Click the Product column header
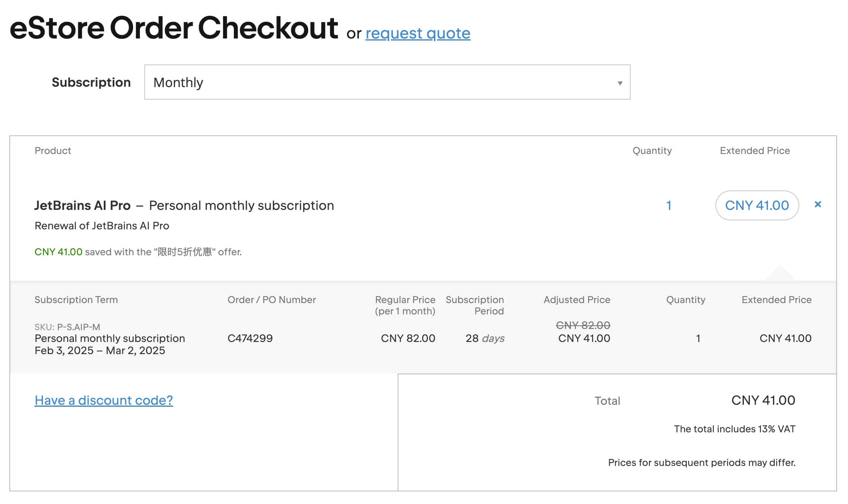This screenshot has width=848, height=504. 53,151
